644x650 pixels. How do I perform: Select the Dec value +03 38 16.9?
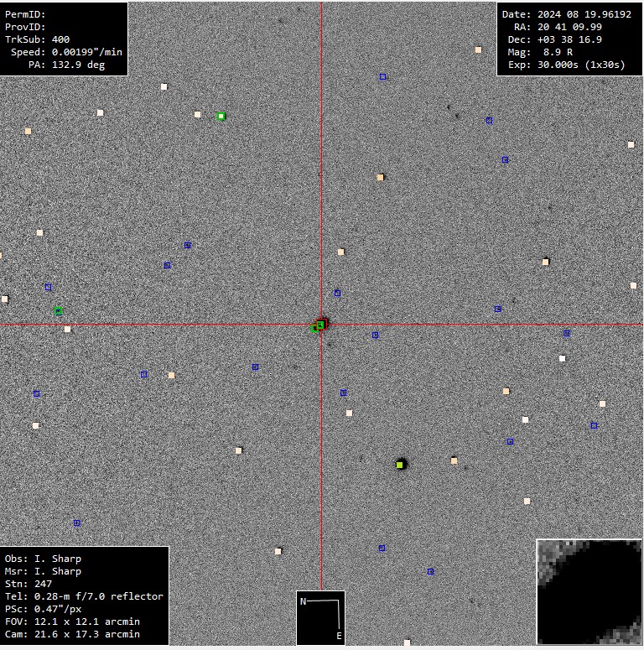[x=571, y=39]
